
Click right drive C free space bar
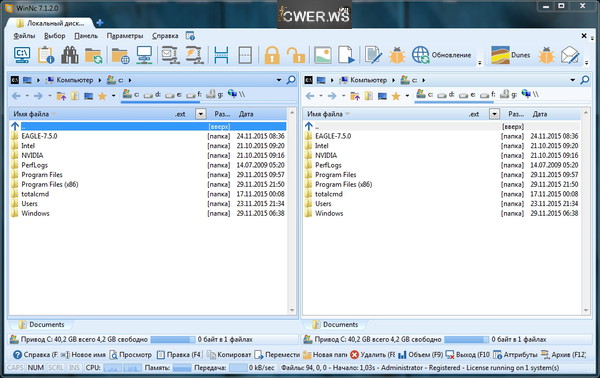[x=466, y=339]
